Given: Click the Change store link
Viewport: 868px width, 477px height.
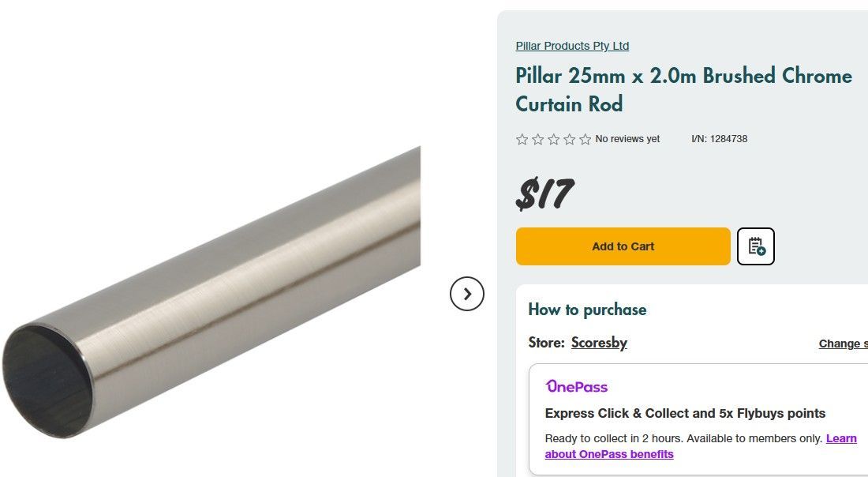Looking at the screenshot, I should pyautogui.click(x=843, y=344).
